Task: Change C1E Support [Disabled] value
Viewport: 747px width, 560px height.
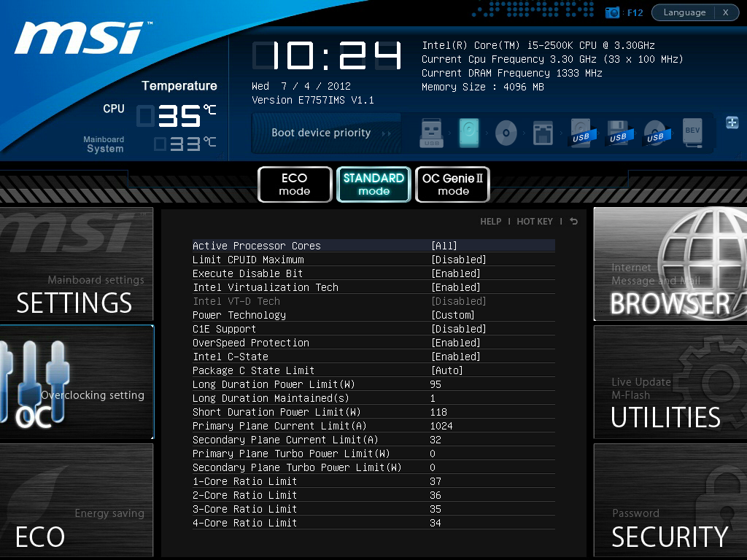Action: [458, 329]
